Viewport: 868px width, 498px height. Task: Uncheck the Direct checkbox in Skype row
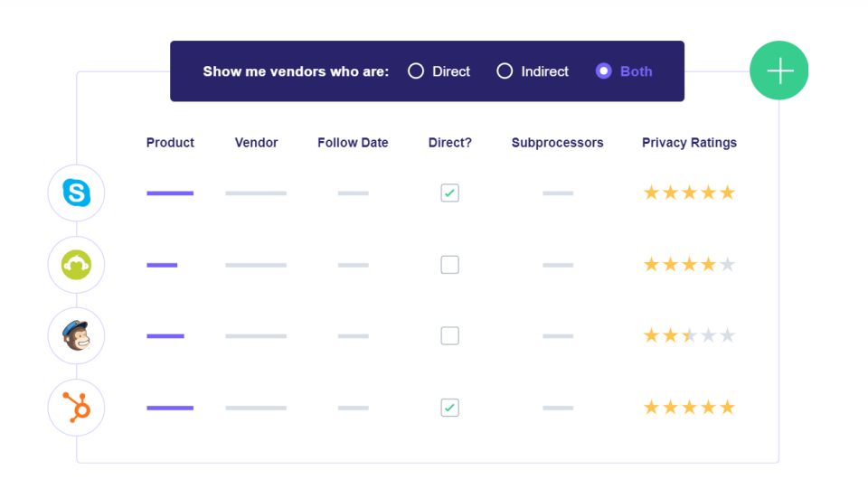[x=449, y=193]
